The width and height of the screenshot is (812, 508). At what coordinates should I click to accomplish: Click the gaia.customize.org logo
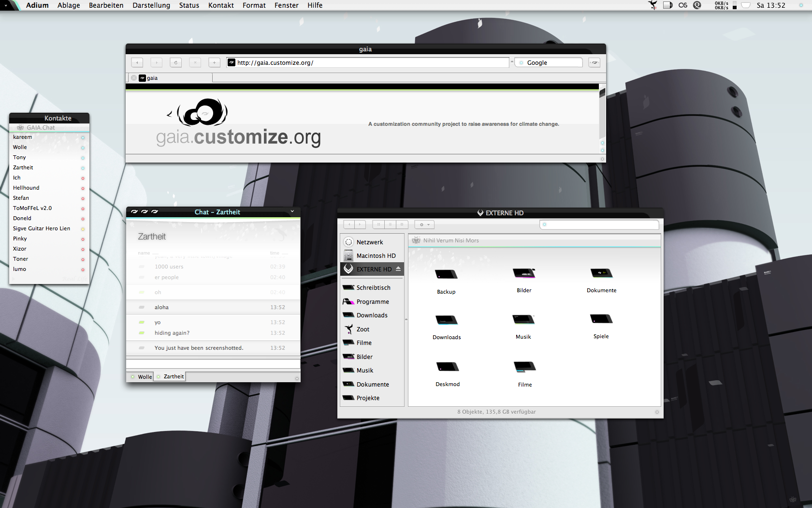coord(238,123)
